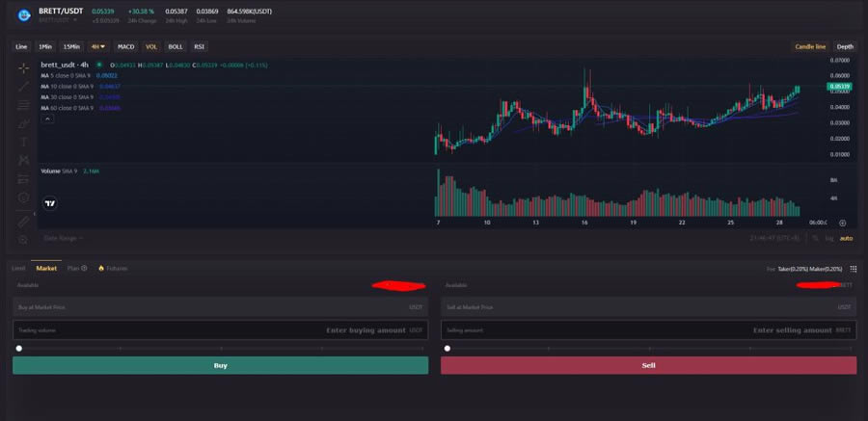Enable the MACD indicator
The height and width of the screenshot is (421, 868).
pyautogui.click(x=125, y=46)
